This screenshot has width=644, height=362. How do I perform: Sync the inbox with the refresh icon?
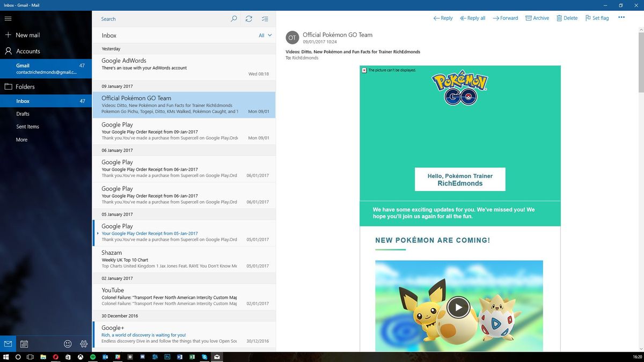click(x=249, y=19)
